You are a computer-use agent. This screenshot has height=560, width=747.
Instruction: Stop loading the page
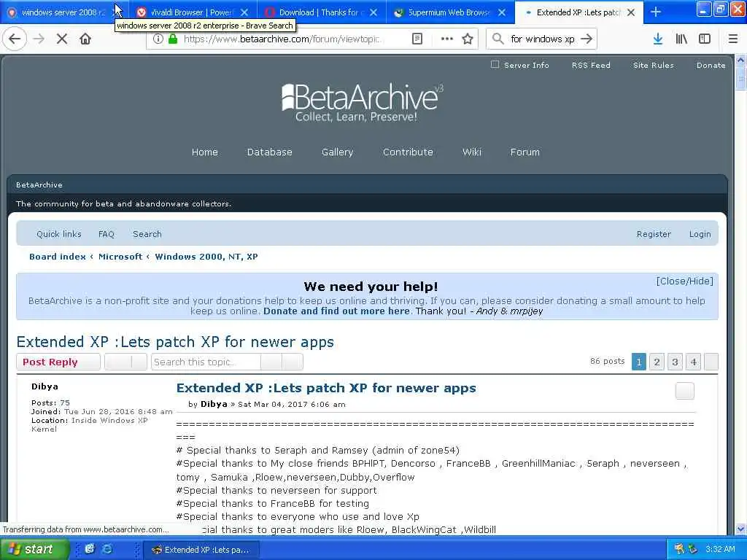click(62, 39)
